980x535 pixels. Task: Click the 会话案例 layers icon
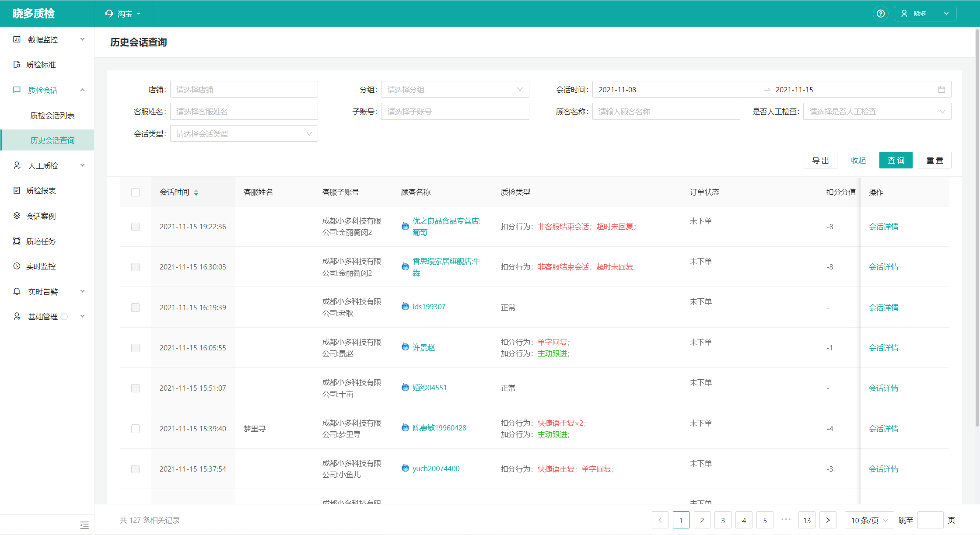[17, 216]
